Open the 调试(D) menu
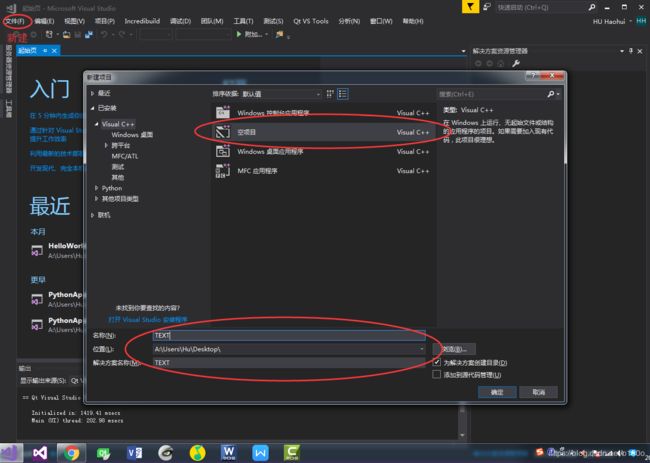Screen dimensions: 650x463 pos(180,21)
